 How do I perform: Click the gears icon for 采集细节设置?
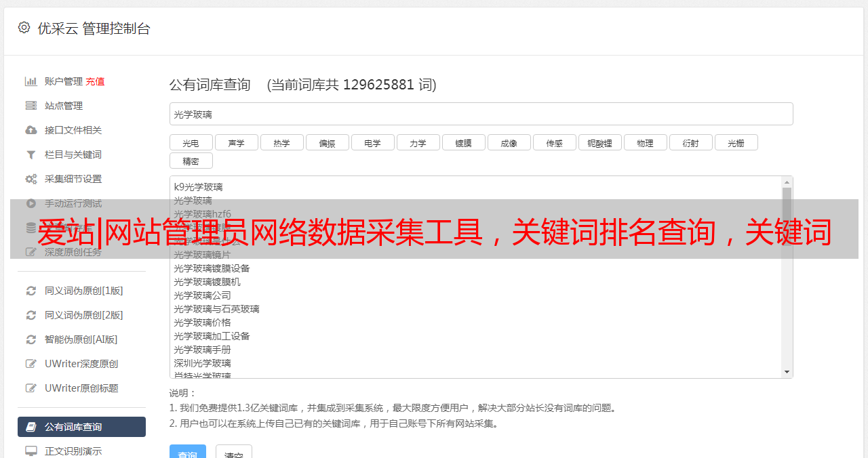click(31, 179)
